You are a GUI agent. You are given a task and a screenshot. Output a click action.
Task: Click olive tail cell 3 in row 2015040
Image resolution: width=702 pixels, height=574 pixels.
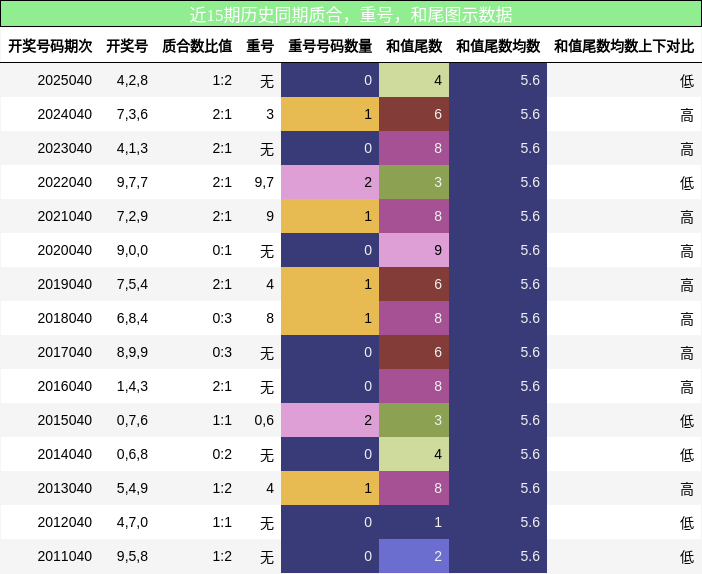click(414, 420)
